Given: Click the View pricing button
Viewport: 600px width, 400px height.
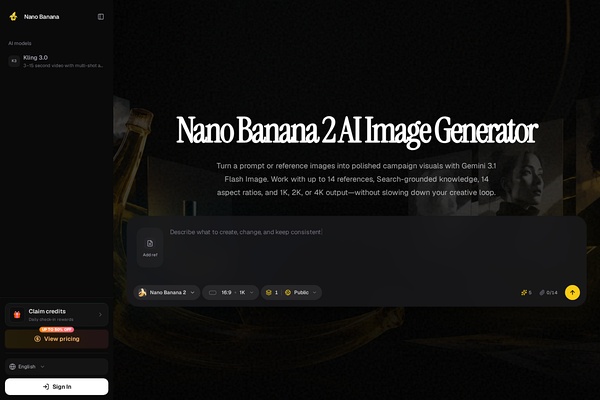Looking at the screenshot, I should click(57, 339).
